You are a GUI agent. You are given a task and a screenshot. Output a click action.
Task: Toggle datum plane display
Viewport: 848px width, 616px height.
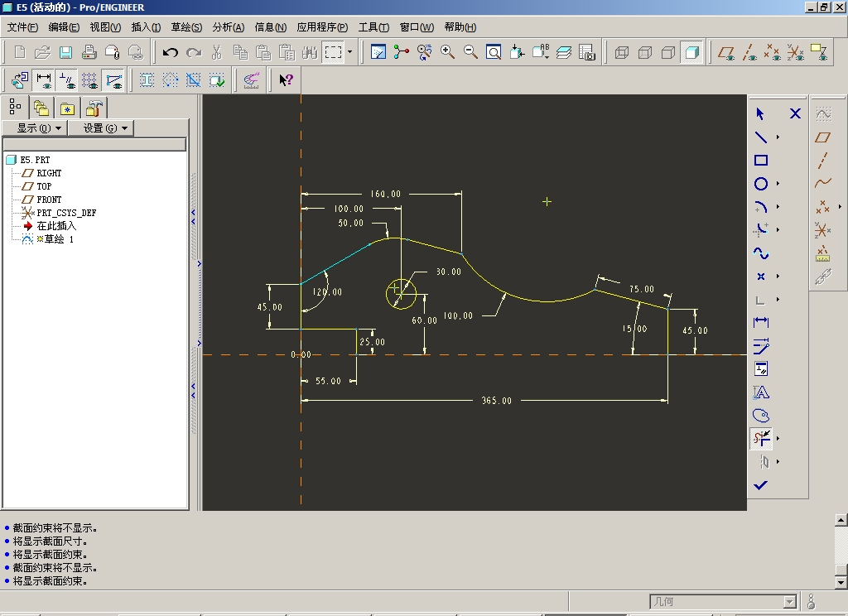click(x=725, y=52)
